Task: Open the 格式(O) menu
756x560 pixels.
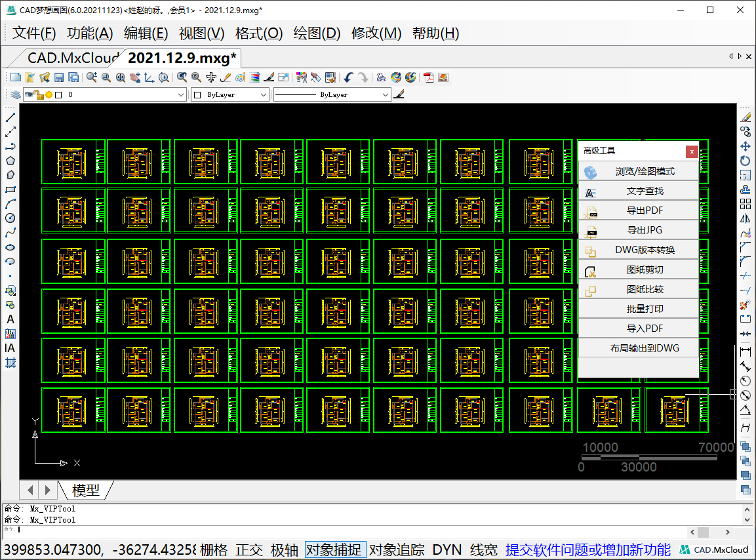Action: (259, 33)
